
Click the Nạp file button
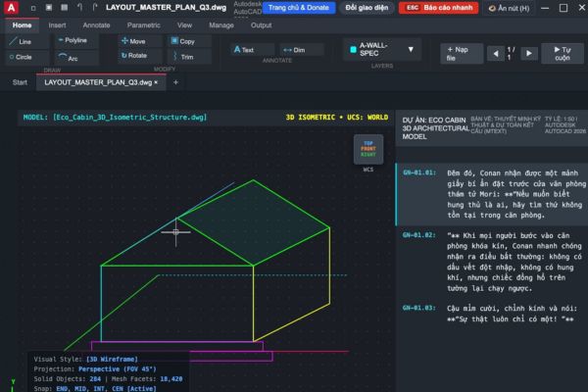point(462,54)
